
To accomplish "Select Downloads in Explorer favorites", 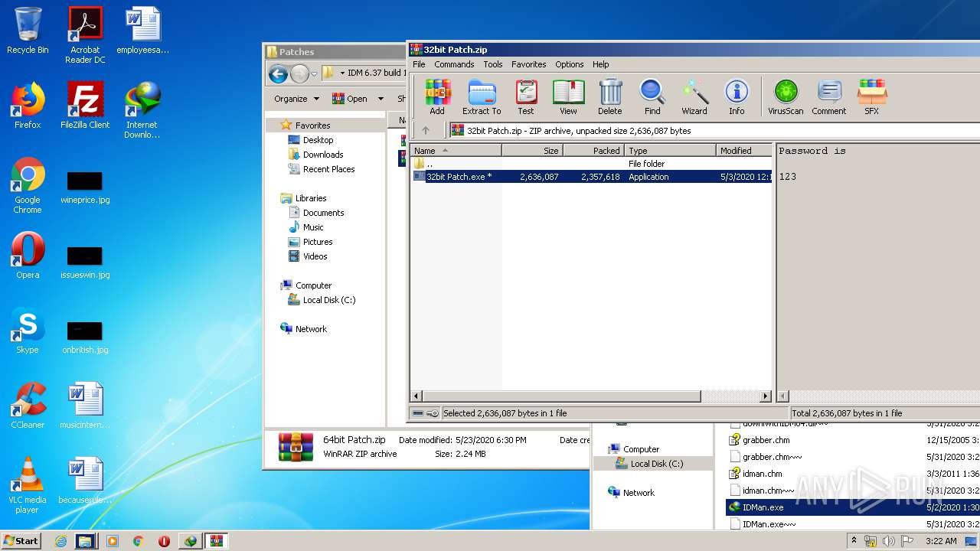I will pos(322,155).
